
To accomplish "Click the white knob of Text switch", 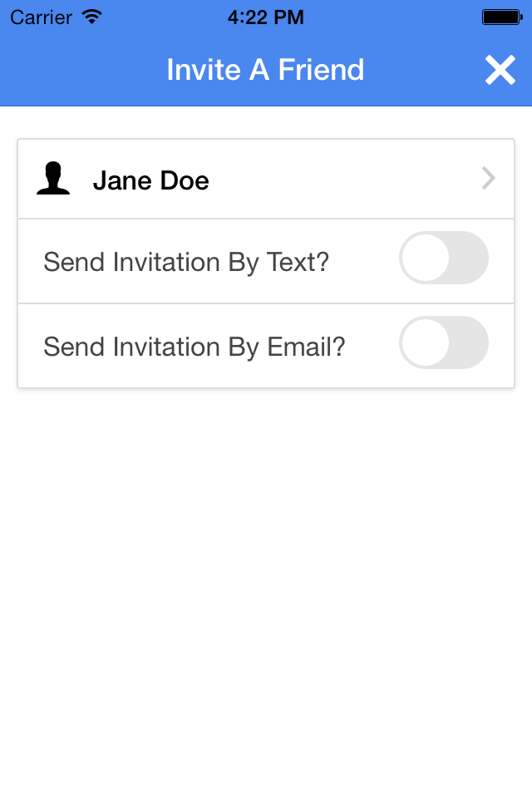I will tap(425, 258).
